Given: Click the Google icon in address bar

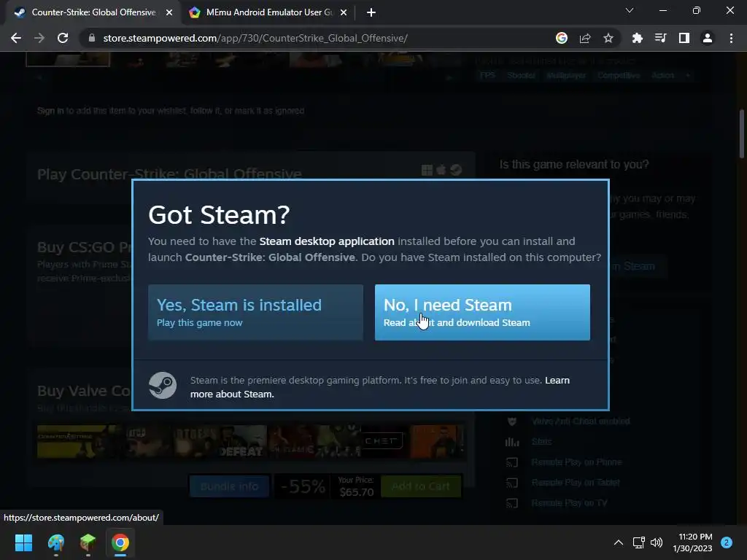Looking at the screenshot, I should click(562, 38).
